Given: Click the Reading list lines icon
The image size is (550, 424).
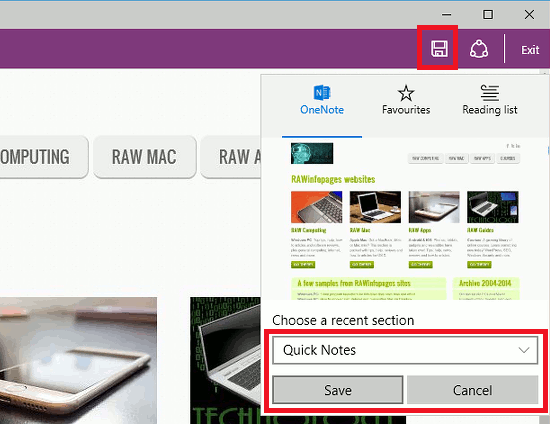Looking at the screenshot, I should (x=490, y=93).
